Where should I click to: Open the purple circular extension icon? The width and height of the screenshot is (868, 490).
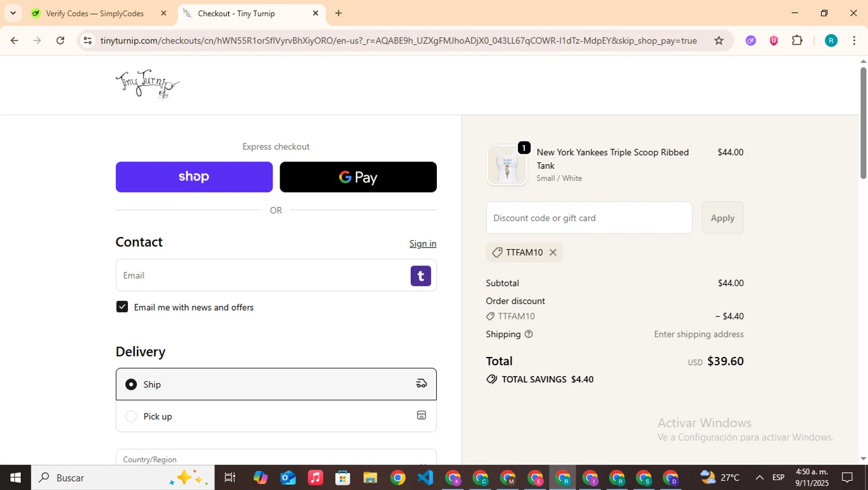pos(751,40)
